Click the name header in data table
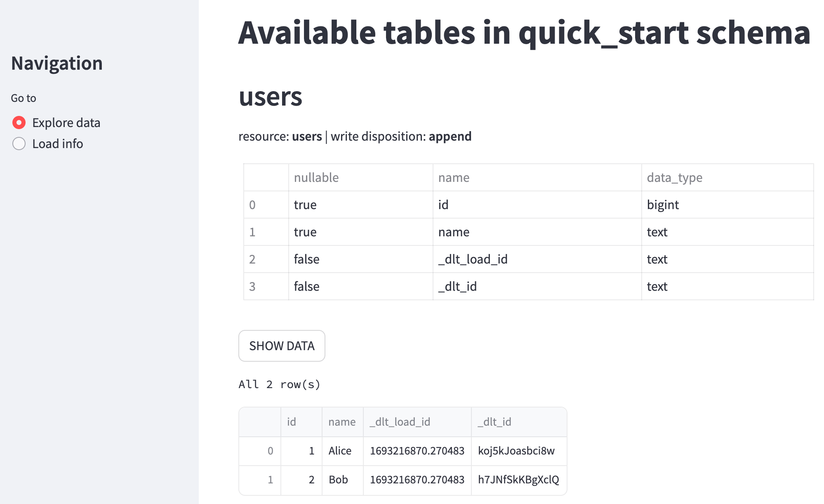Screen dimensions: 824x504 coord(342,422)
